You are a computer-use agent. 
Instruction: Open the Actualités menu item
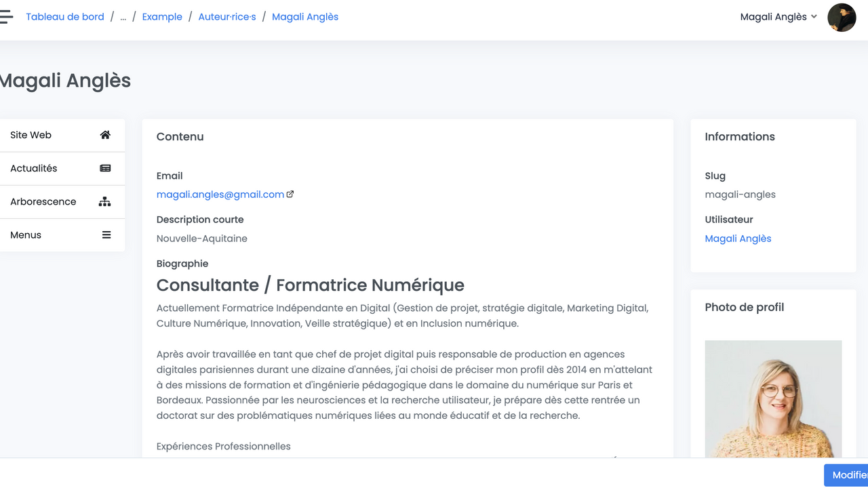[x=34, y=168]
